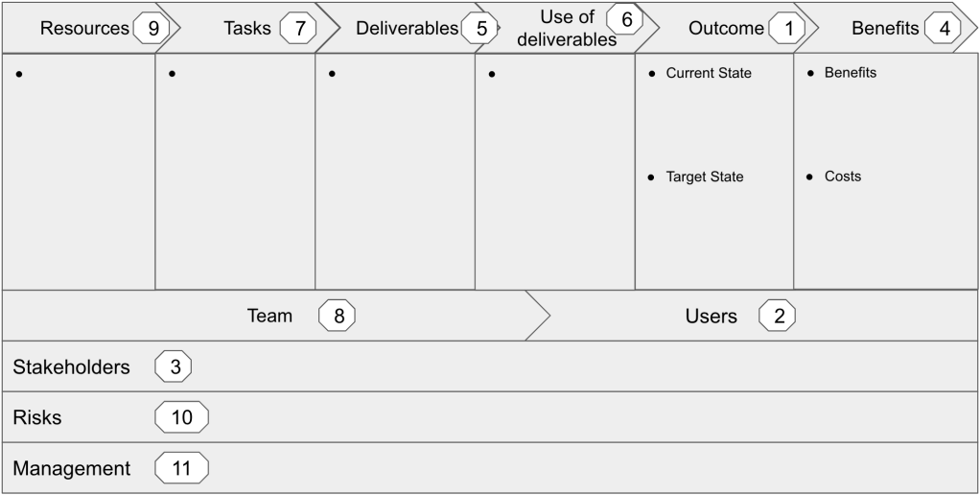Viewport: 980px width, 495px height.
Task: Click the Deliverables header label
Action: 407,29
